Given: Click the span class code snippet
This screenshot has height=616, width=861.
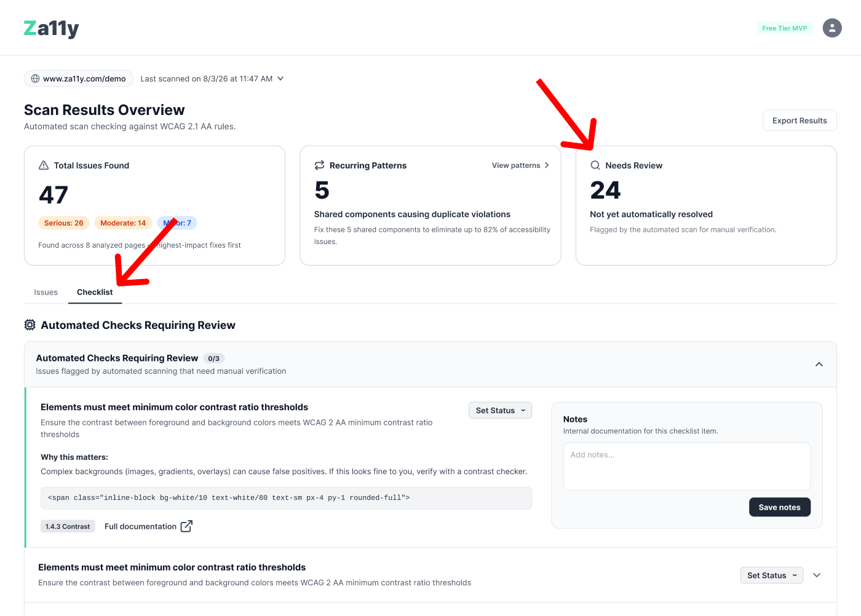Looking at the screenshot, I should [x=286, y=498].
